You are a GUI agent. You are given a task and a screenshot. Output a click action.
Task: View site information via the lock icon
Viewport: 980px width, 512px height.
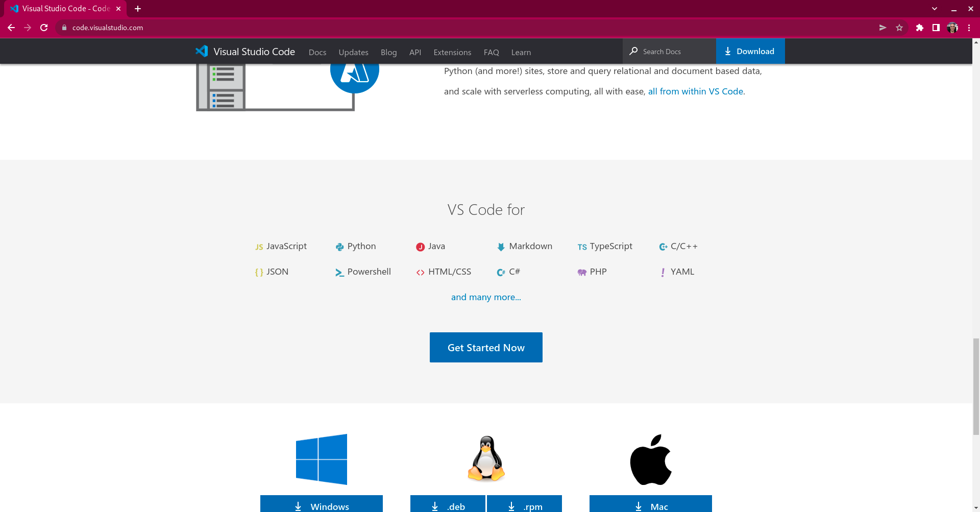pos(64,28)
